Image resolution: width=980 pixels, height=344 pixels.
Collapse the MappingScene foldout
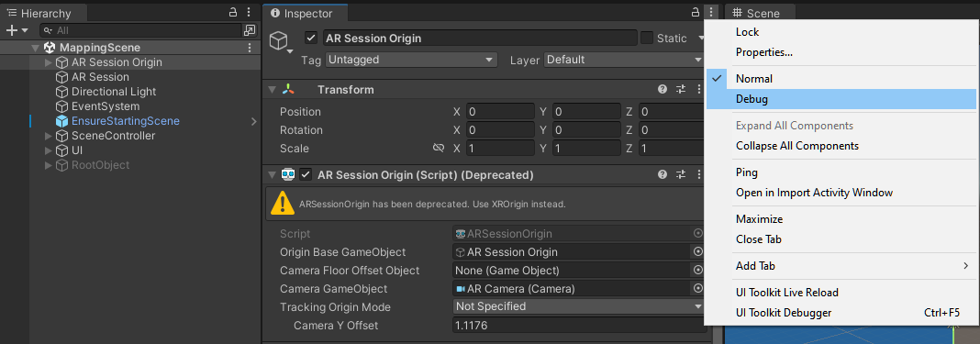pos(35,48)
